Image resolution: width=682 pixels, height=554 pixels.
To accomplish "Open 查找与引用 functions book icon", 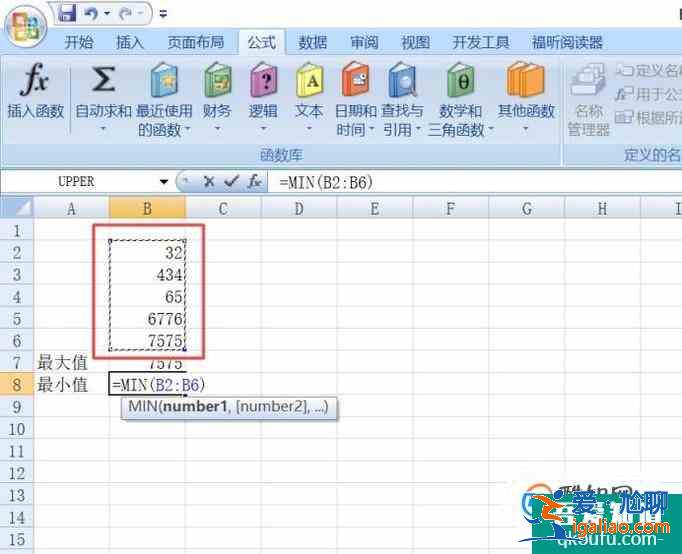I will click(x=402, y=80).
